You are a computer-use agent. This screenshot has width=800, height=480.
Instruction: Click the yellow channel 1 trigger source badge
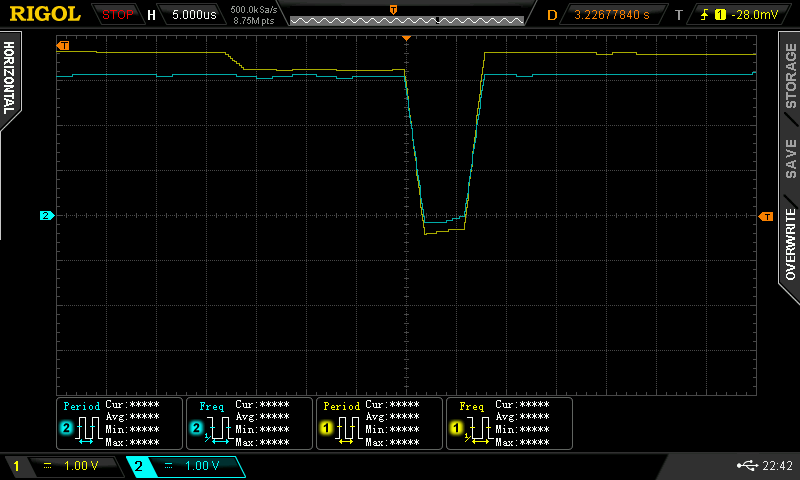720,15
